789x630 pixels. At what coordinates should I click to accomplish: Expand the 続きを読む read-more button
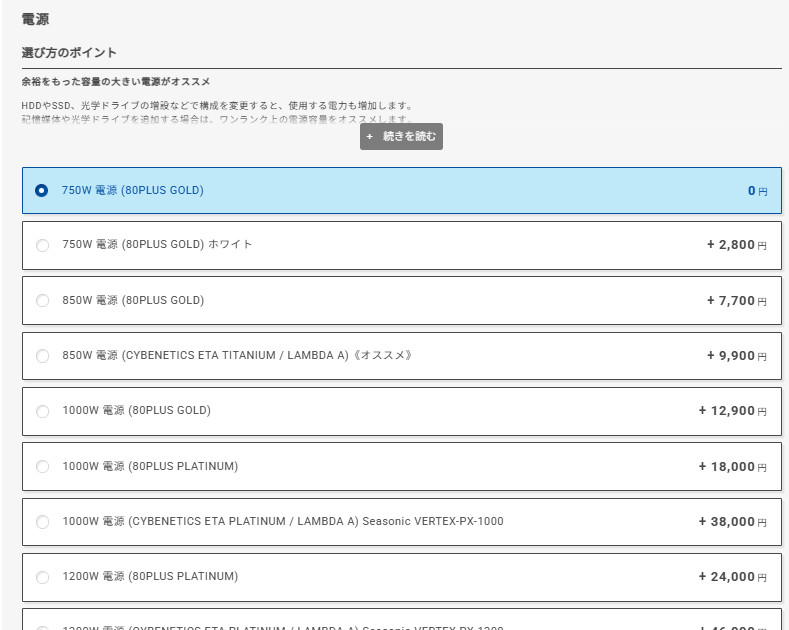[x=402, y=137]
